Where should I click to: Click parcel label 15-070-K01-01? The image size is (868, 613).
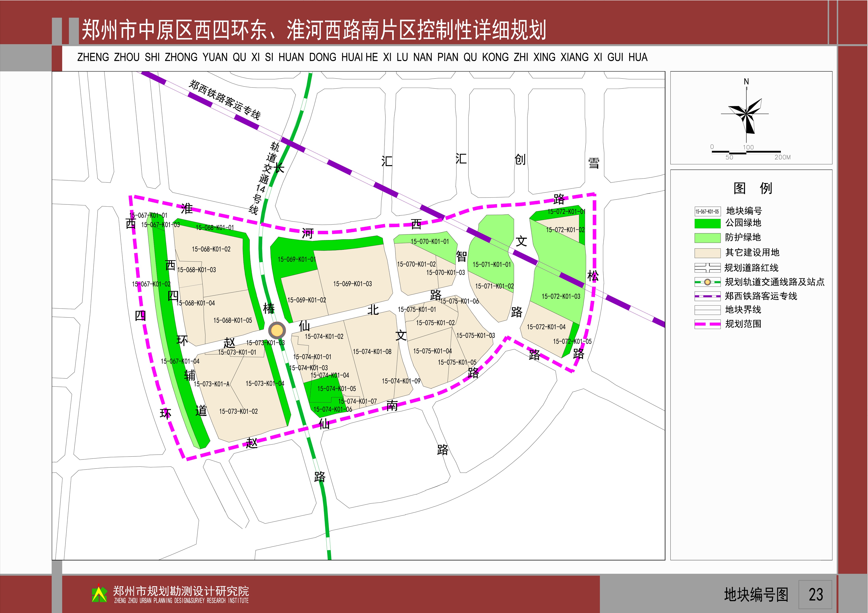[430, 242]
